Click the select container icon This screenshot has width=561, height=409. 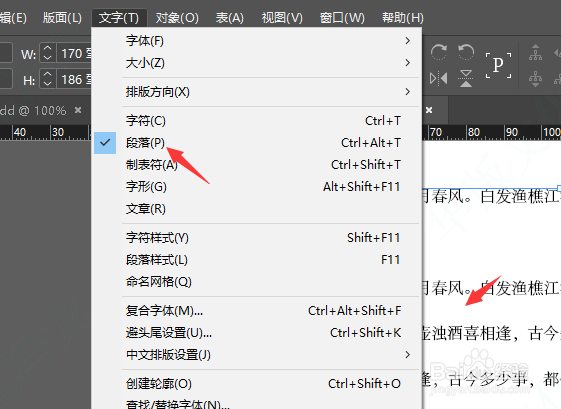535,53
